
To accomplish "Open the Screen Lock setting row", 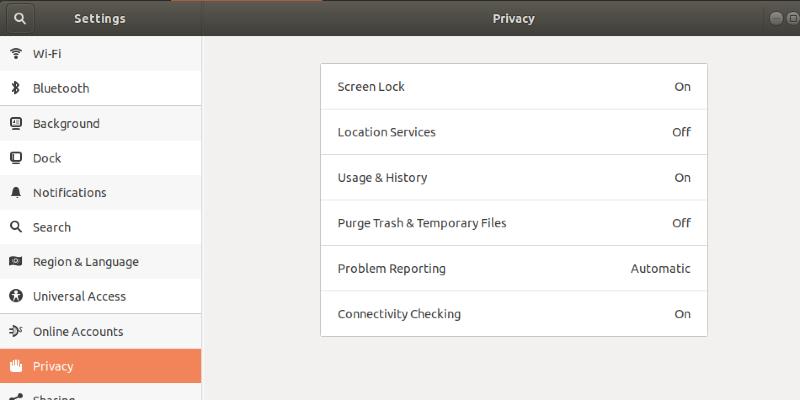I will click(x=513, y=87).
